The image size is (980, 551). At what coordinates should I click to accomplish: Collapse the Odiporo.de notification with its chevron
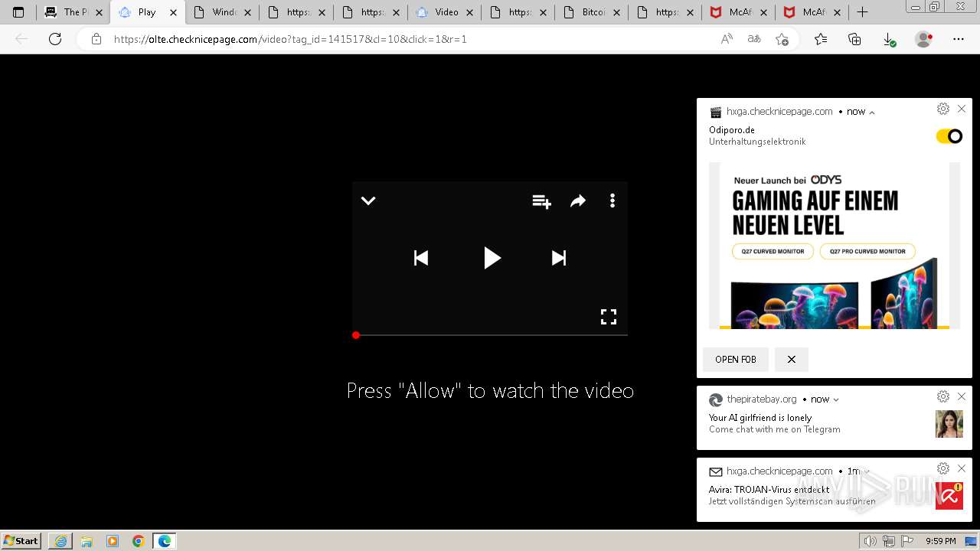(x=872, y=112)
